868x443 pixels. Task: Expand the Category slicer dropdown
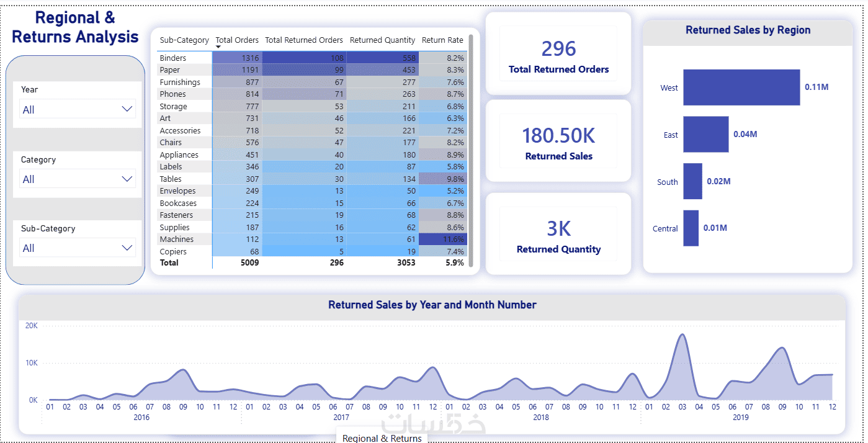click(77, 179)
